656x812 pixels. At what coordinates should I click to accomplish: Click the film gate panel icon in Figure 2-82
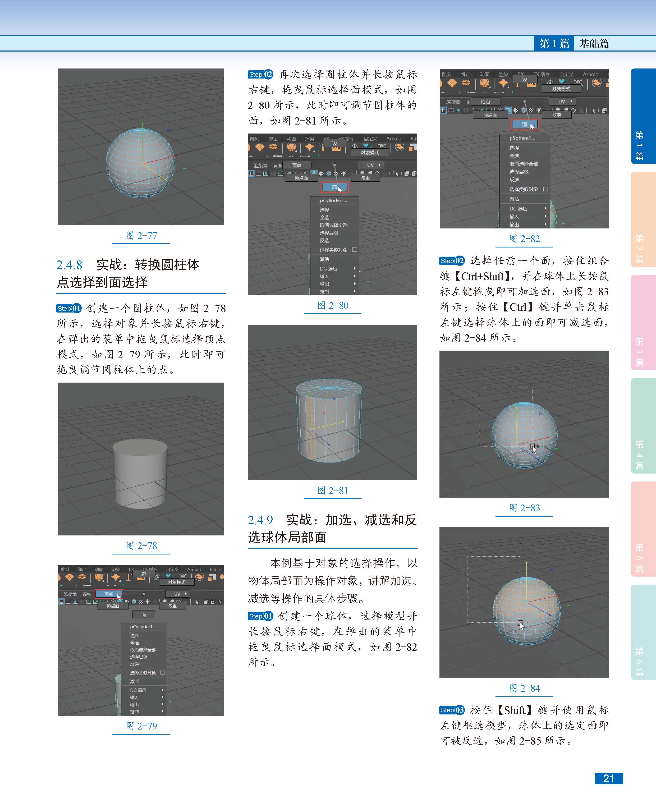[451, 110]
